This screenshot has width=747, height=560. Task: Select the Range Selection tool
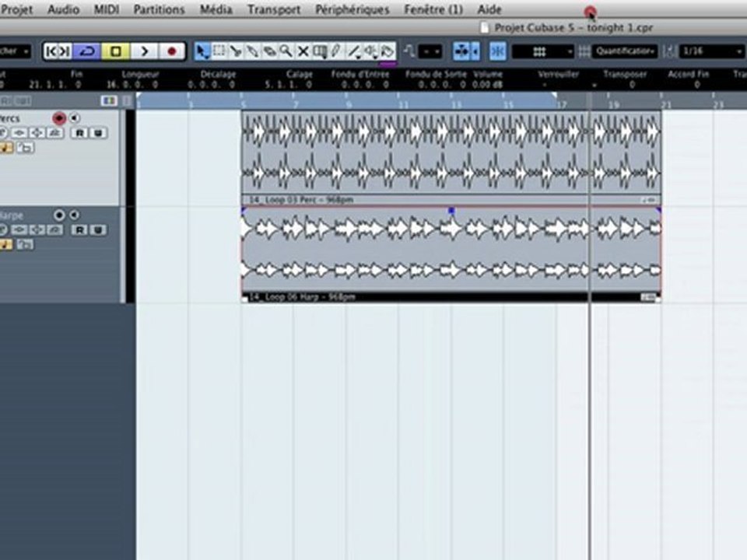(219, 51)
